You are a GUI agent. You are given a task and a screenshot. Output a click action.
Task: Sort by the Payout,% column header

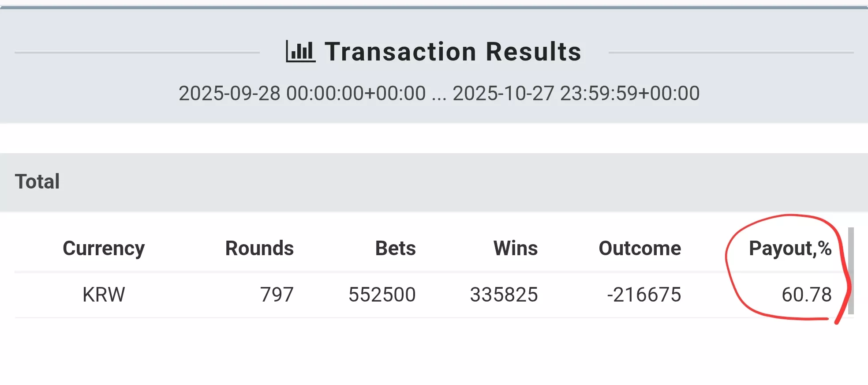[790, 248]
